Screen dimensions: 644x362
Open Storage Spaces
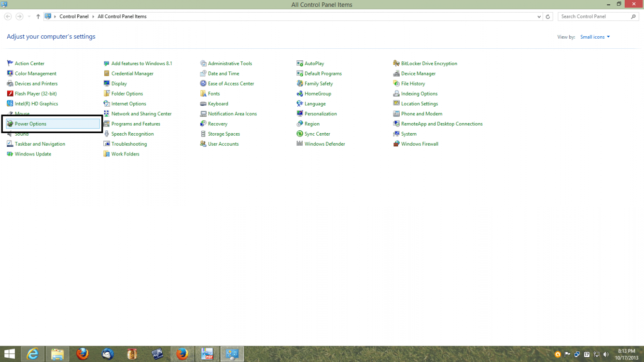pos(224,134)
